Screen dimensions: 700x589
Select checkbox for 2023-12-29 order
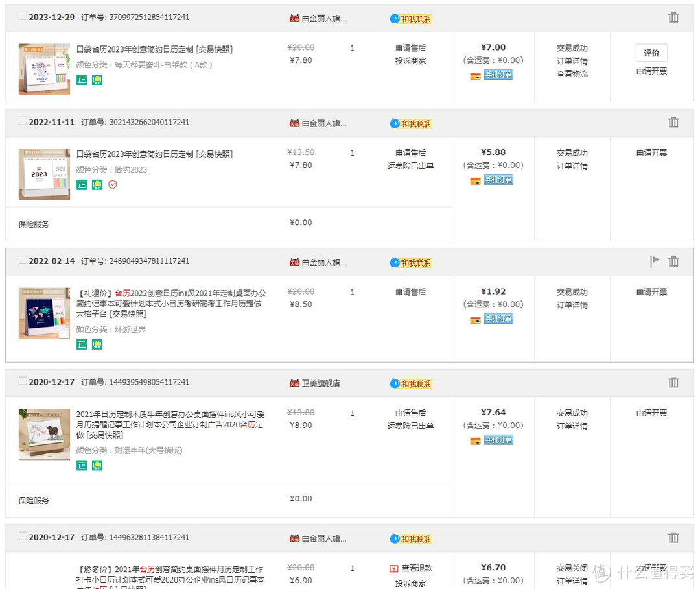[23, 16]
